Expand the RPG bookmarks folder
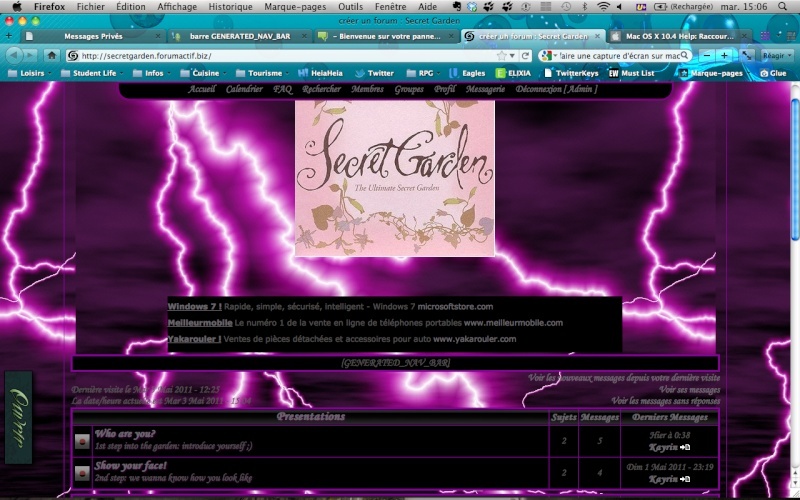 [423, 73]
